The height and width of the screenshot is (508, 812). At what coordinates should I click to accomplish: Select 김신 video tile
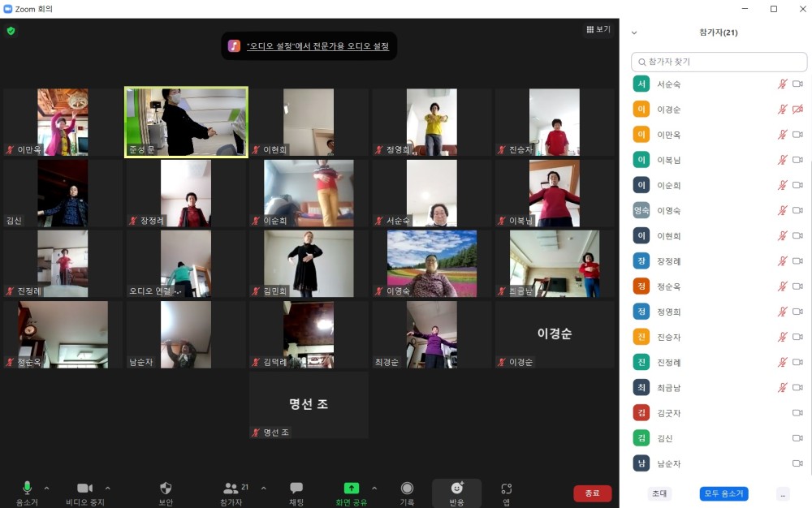pos(63,193)
